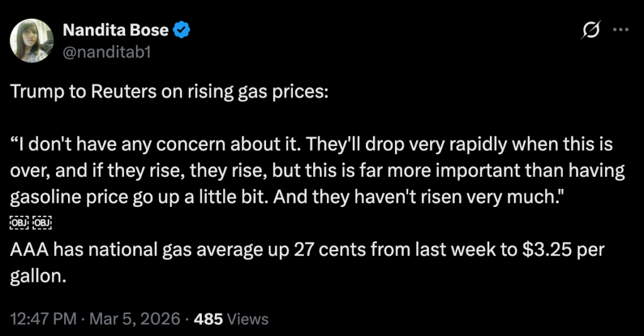
Task: Click the Grok slash-circle icon
Action: 591,30
